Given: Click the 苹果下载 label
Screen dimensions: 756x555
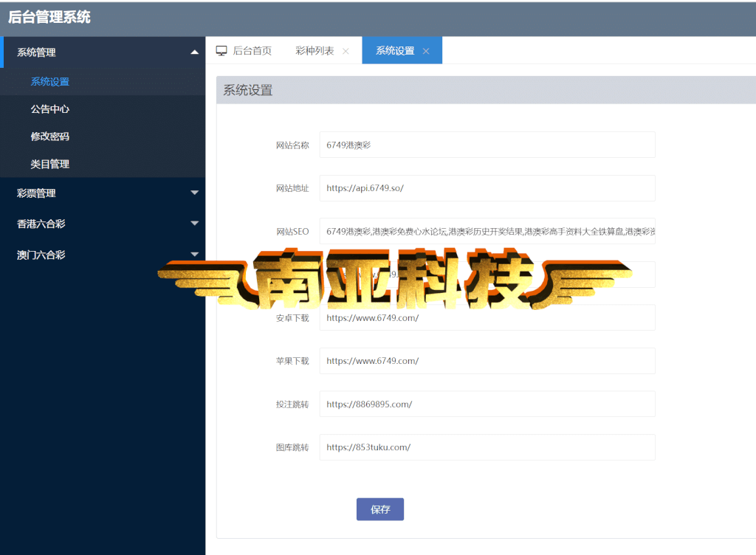Looking at the screenshot, I should tap(292, 361).
